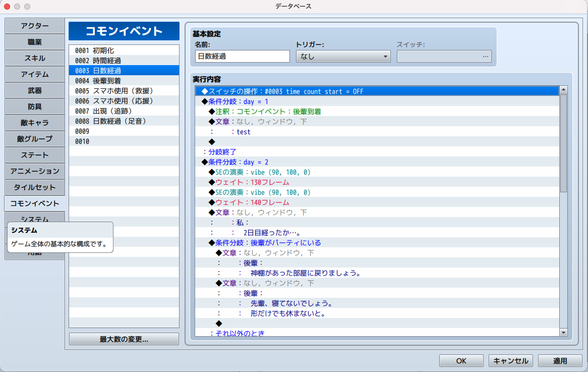Open the トリガー dropdown
Viewport: 588px width, 372px height.
tap(343, 57)
